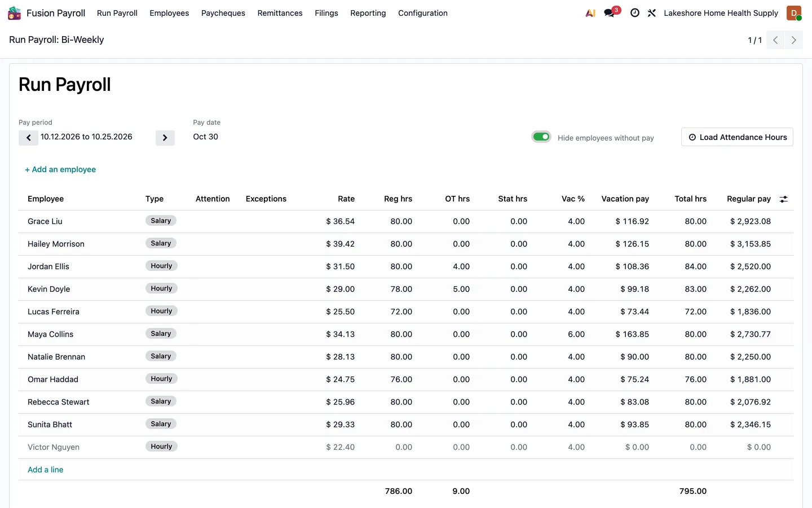Select employee Hailey Morrison
812x508 pixels.
(56, 244)
